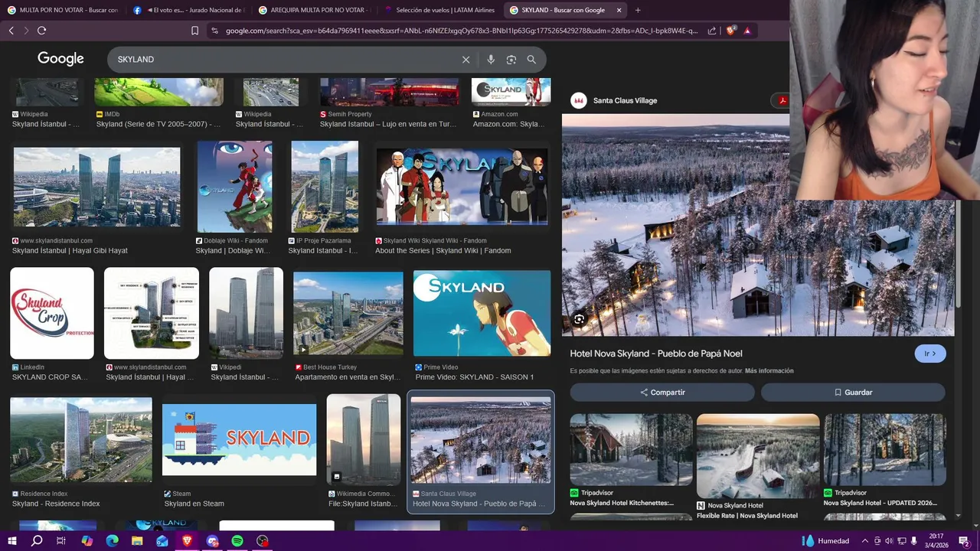This screenshot has width=980, height=551.
Task: Open Más información link
Action: (x=769, y=371)
